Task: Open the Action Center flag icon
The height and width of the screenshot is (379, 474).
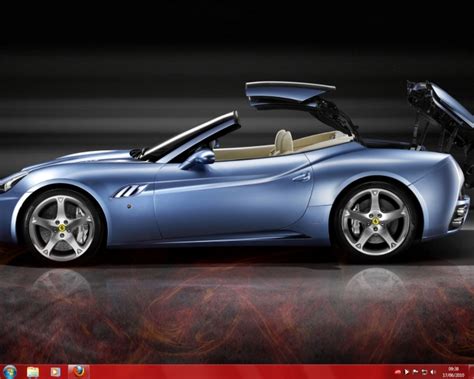Action: coord(415,372)
